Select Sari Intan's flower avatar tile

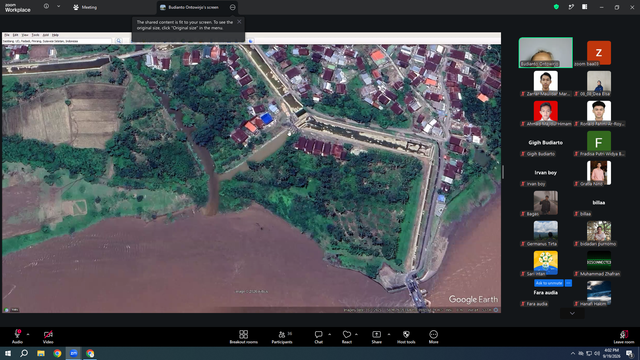click(546, 263)
